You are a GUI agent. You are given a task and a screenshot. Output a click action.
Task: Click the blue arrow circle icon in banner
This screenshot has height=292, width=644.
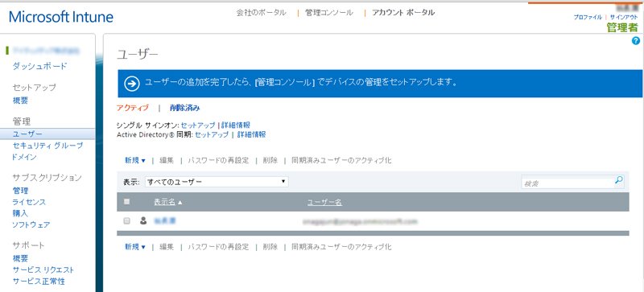click(132, 84)
